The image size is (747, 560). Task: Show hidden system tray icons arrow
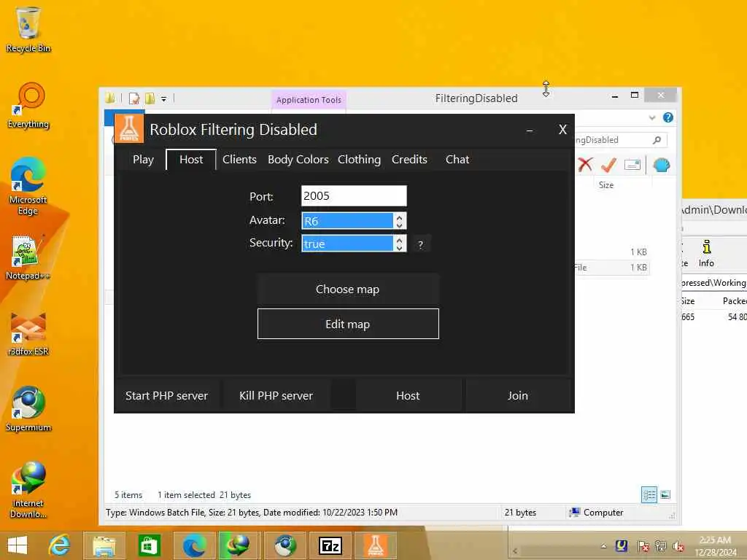point(603,545)
